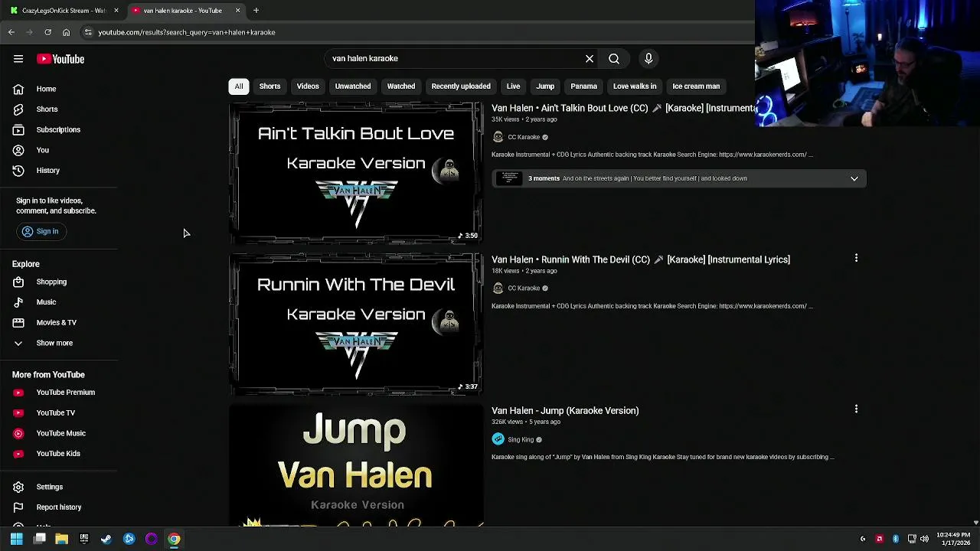This screenshot has height=551, width=980.
Task: Click the browser address bar URL
Action: (x=187, y=32)
